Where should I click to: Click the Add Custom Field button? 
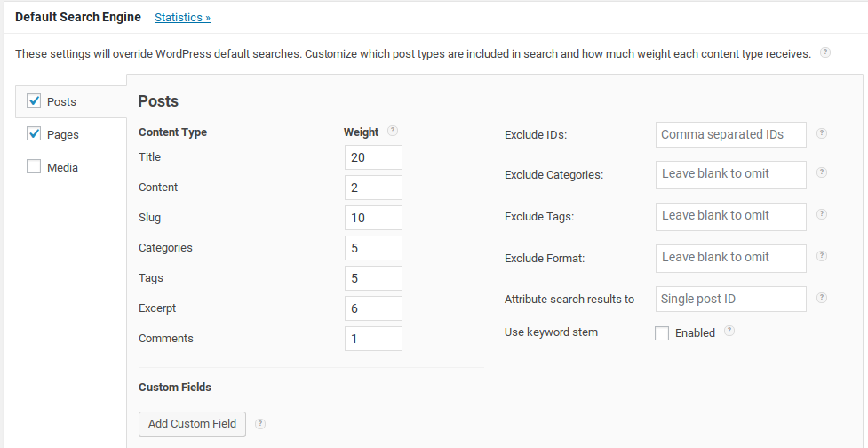192,424
